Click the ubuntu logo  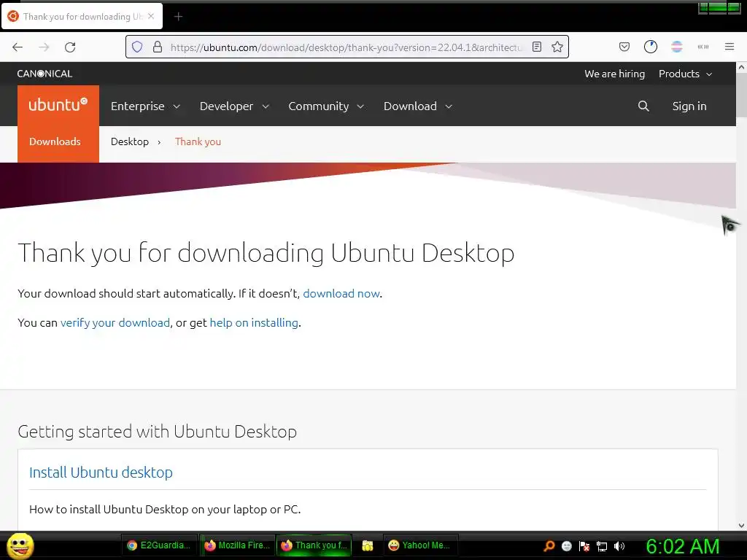pos(58,105)
